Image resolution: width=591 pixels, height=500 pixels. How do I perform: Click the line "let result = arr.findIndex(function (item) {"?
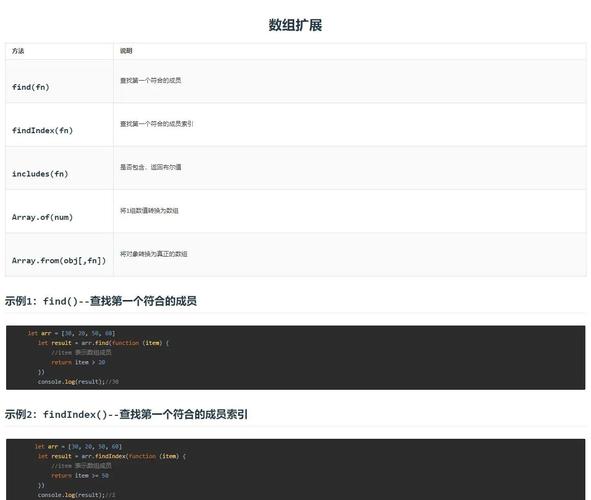112,456
